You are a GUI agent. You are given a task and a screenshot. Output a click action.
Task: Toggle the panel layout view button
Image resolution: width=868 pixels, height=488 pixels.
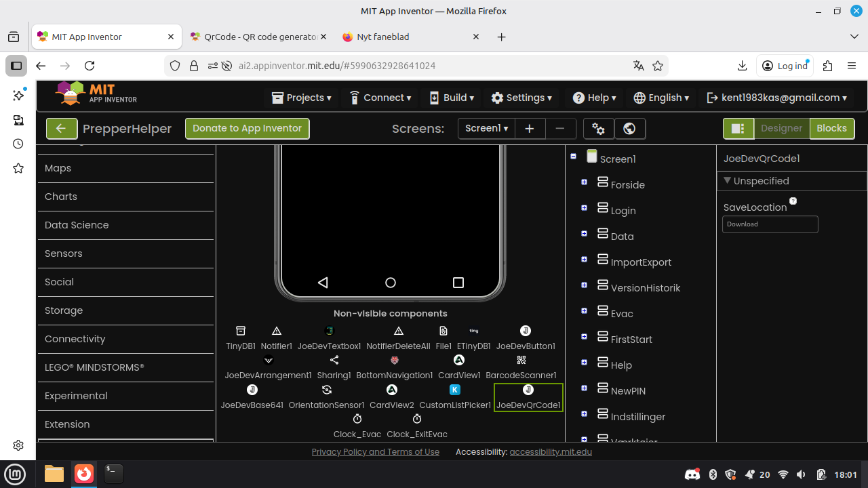738,128
